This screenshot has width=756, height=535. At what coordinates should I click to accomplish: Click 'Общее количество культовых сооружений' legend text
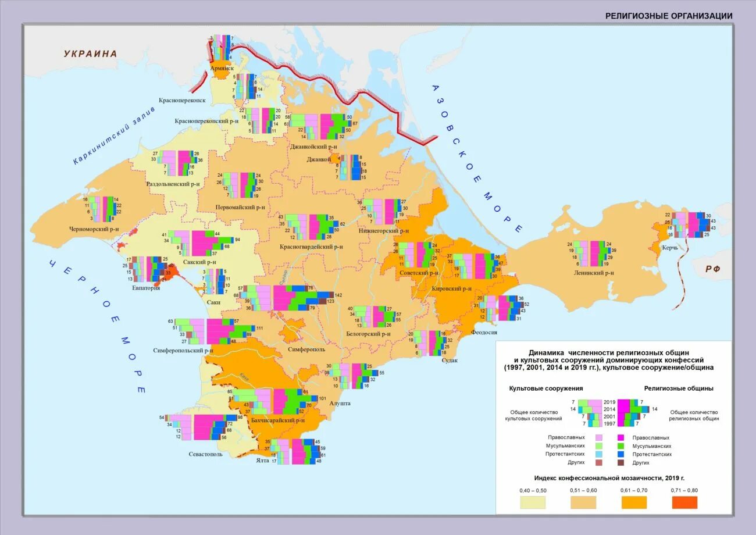tap(533, 415)
